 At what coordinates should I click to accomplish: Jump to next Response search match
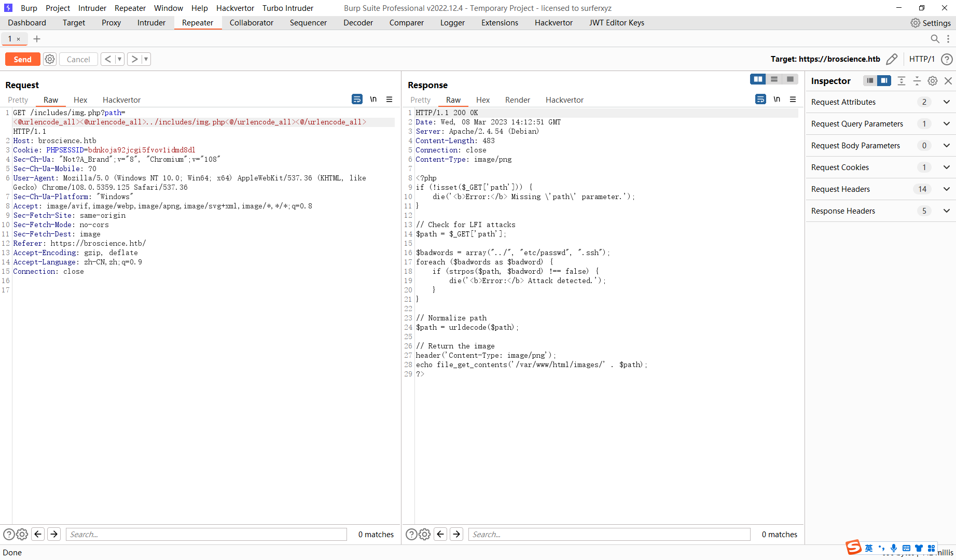click(456, 534)
